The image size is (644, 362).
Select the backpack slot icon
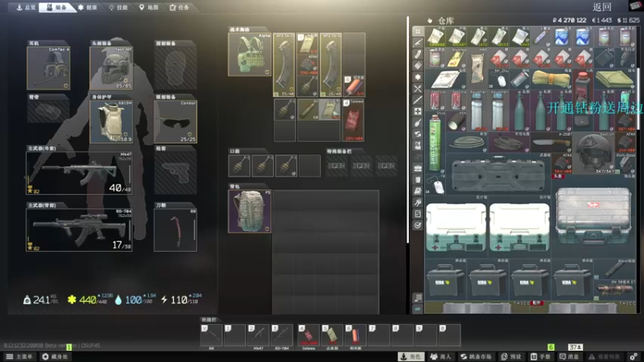[x=250, y=212]
